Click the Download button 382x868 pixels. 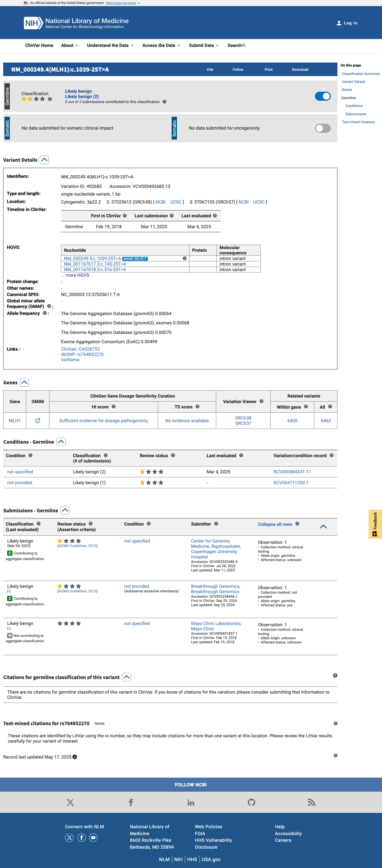pos(300,69)
